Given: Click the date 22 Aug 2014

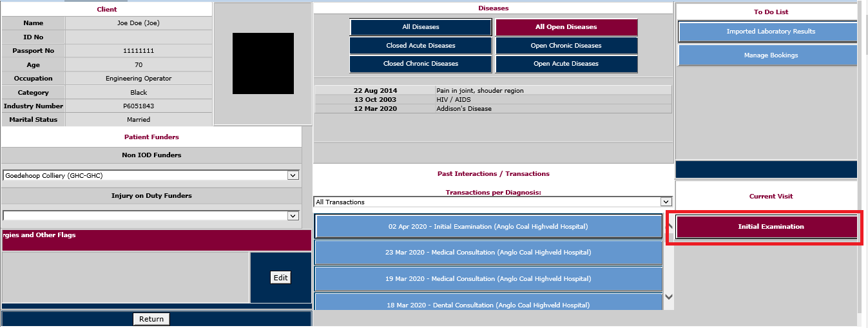Looking at the screenshot, I should pyautogui.click(x=376, y=91).
